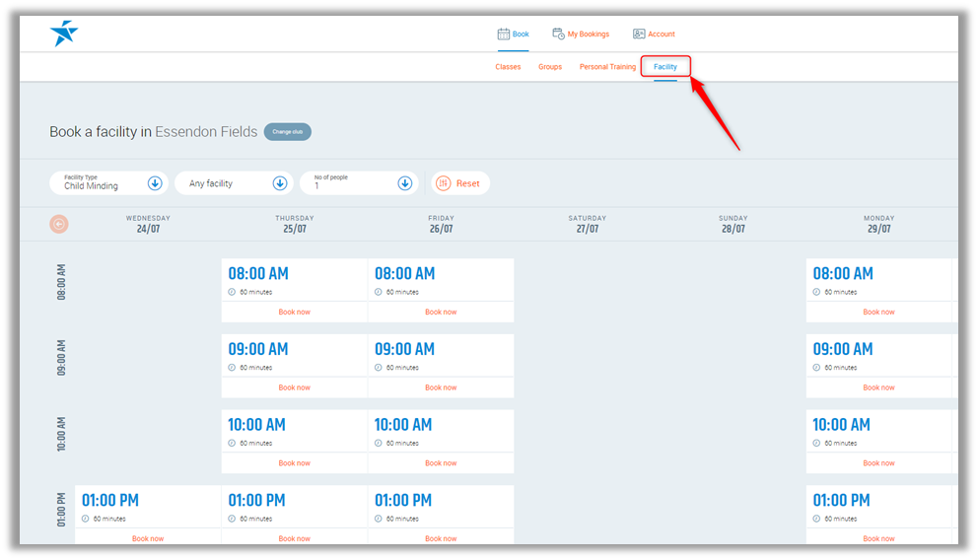Click the Account profile icon
978x560 pixels.
coord(639,34)
